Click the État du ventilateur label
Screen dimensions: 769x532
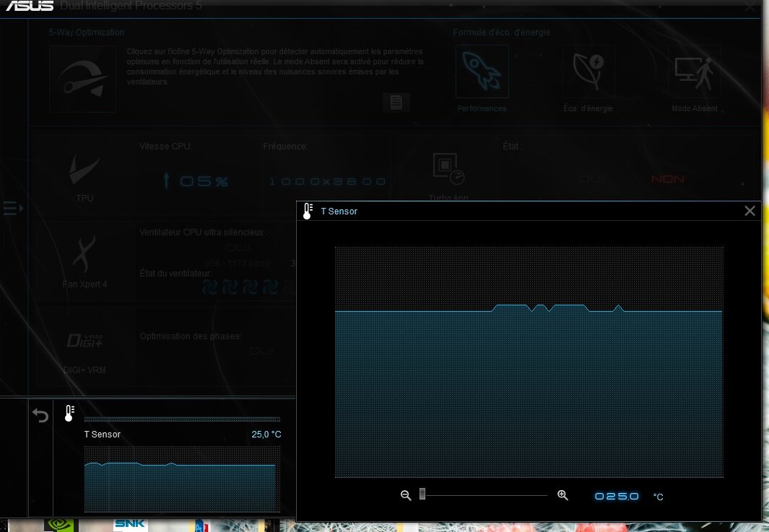coord(175,273)
